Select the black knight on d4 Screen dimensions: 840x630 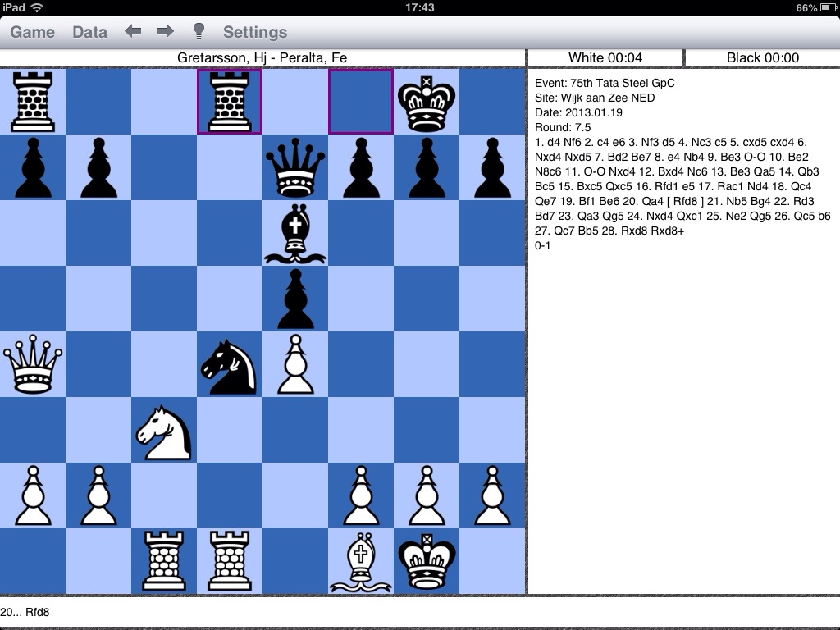tap(230, 364)
